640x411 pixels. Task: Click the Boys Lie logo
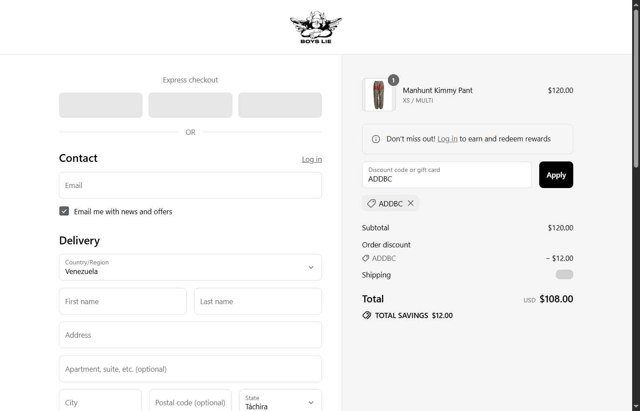click(316, 27)
